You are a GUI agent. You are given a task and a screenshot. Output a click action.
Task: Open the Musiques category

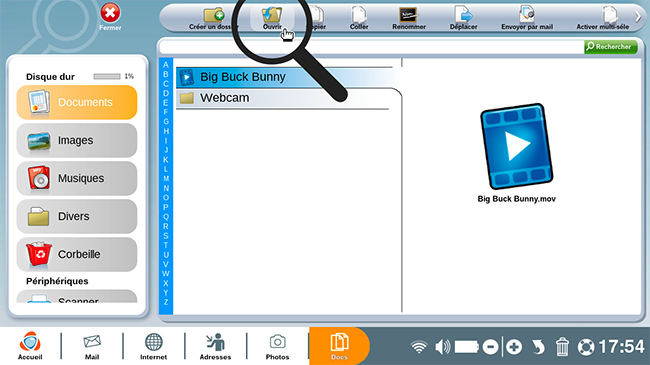pos(77,178)
